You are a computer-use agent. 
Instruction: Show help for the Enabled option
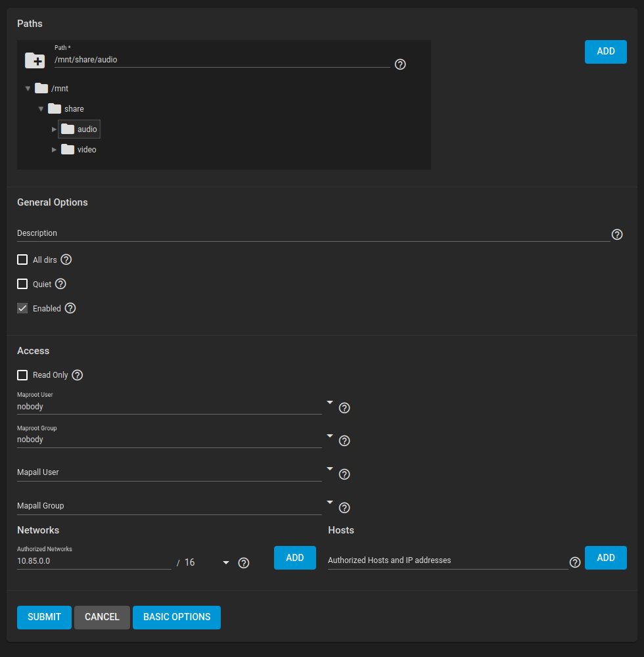[x=70, y=308]
